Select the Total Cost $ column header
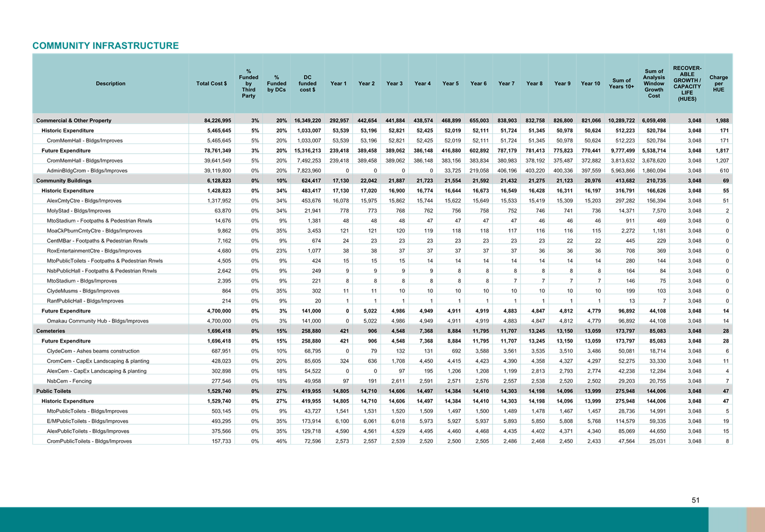Viewport: 765px width, 532px height. (211, 84)
